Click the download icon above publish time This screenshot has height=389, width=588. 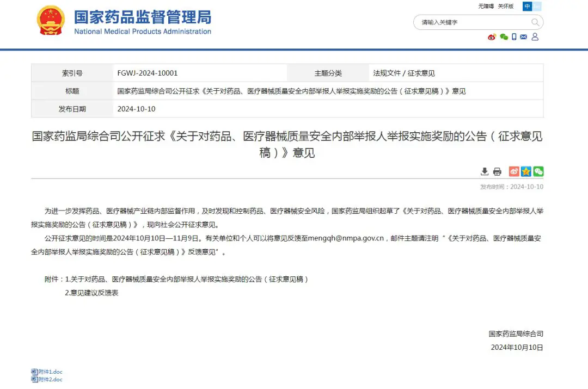click(x=485, y=172)
